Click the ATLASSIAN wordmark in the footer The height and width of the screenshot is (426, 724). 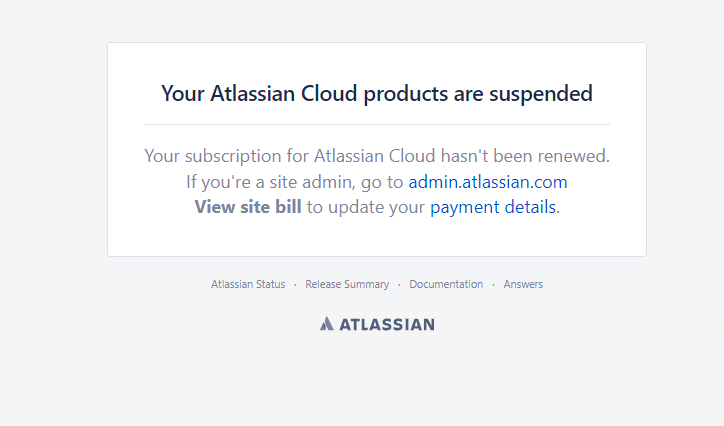[387, 324]
